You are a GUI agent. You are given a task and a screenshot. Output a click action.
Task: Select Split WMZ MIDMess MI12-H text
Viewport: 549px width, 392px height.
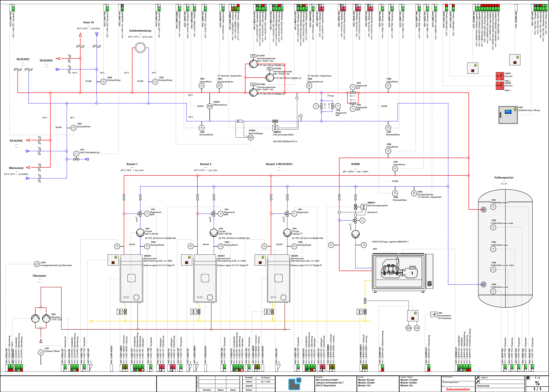coord(285,141)
